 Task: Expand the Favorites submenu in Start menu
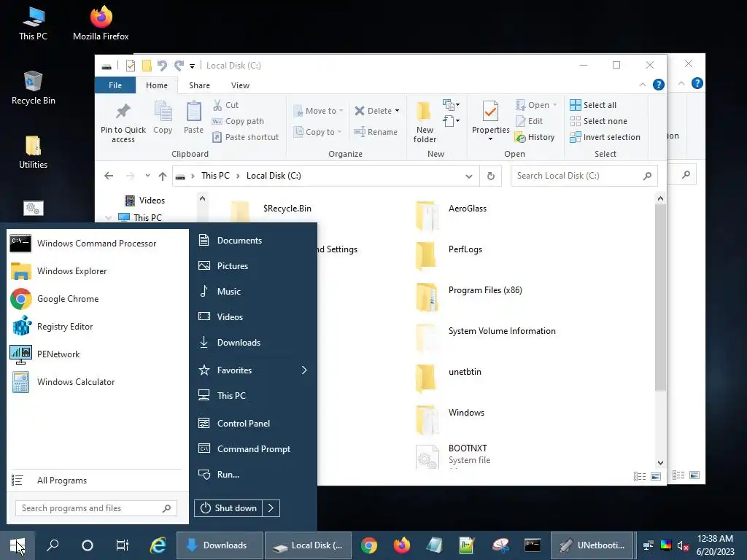[304, 370]
